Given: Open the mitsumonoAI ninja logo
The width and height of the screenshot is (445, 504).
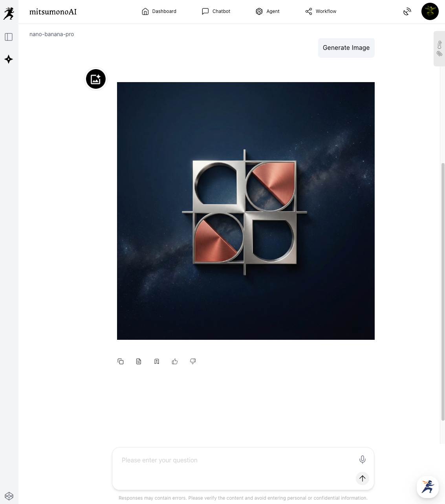Looking at the screenshot, I should point(9,13).
